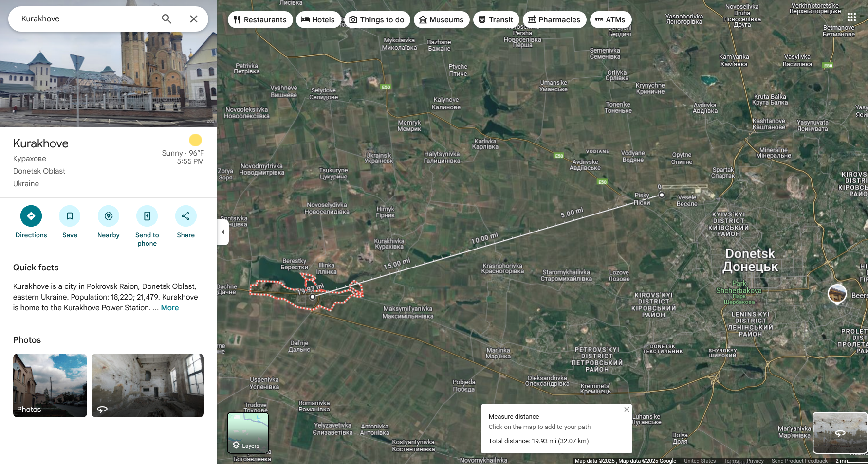The image size is (868, 464).
Task: Filter map by Hotels
Action: tap(318, 20)
